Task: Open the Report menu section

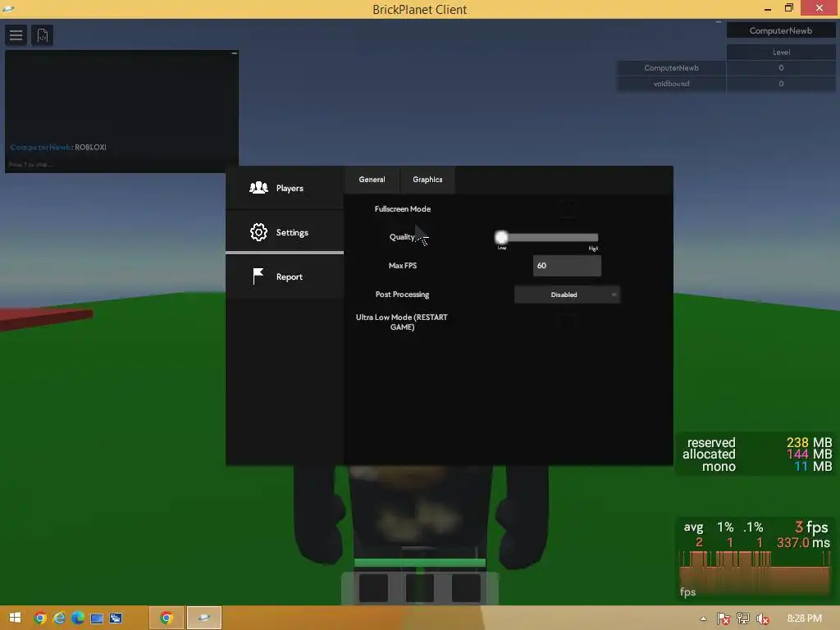Action: 285,276
